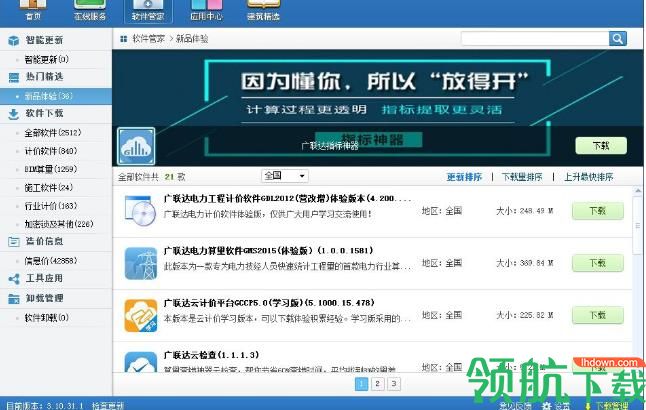The width and height of the screenshot is (646, 410).
Task: Download 广联达电力工程计价软件GDL2012 体验版本
Action: tap(598, 211)
